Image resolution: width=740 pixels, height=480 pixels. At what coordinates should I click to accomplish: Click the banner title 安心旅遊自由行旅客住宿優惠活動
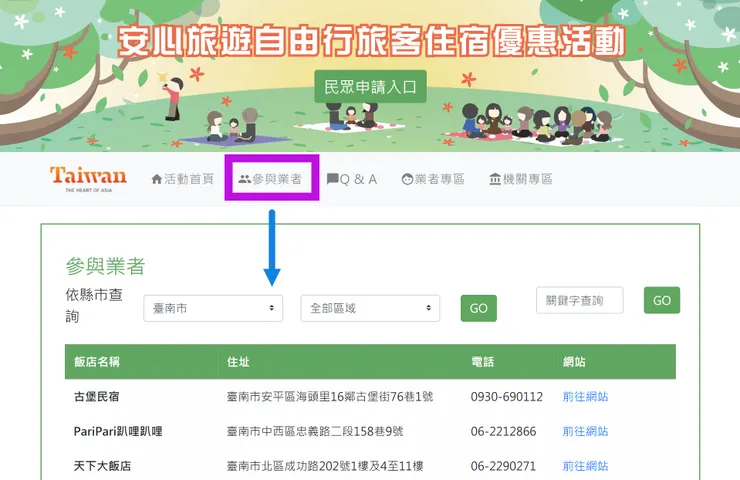click(371, 41)
